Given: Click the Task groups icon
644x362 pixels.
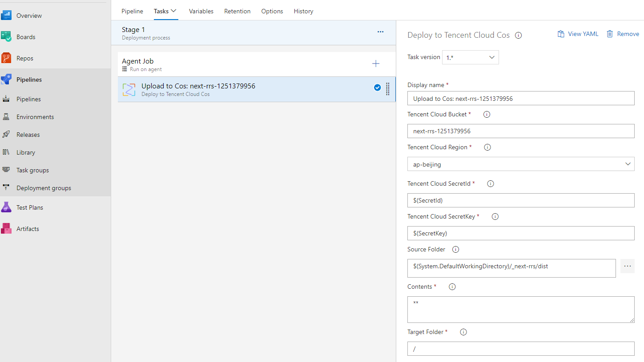Looking at the screenshot, I should point(6,170).
